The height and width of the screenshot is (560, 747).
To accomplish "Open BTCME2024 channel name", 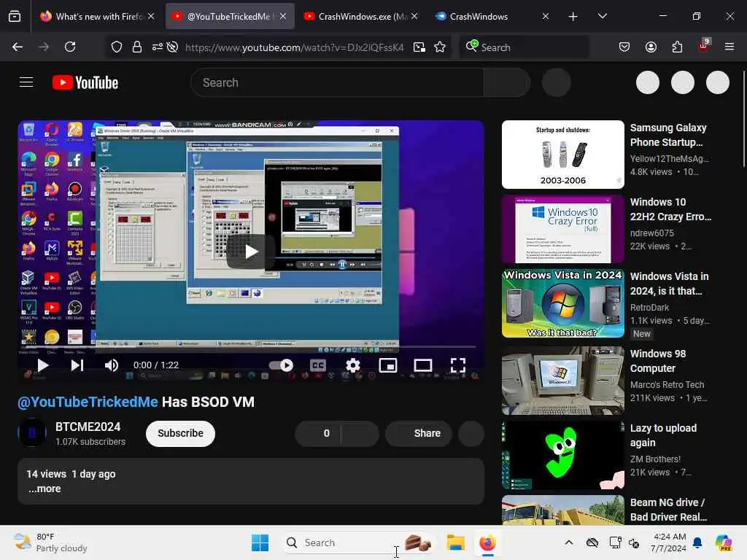I will click(x=88, y=427).
